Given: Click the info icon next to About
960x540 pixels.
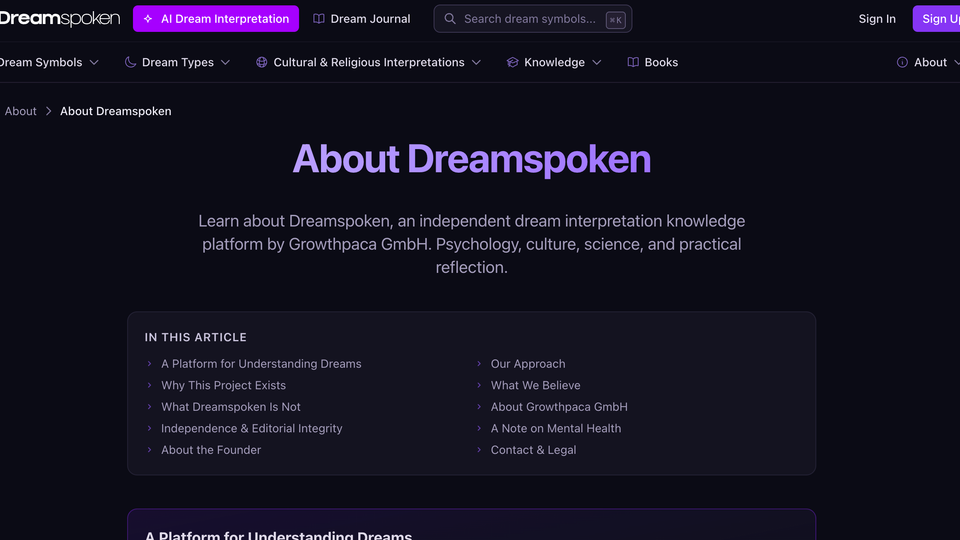Looking at the screenshot, I should (x=902, y=62).
